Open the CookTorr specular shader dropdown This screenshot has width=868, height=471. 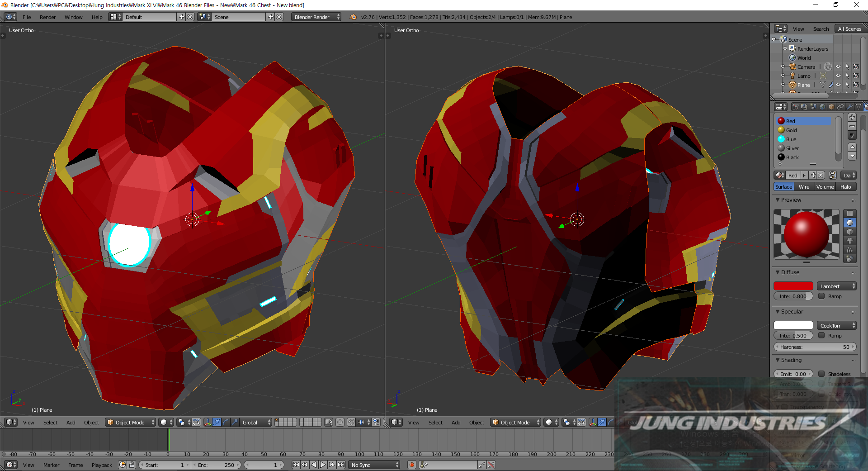837,325
